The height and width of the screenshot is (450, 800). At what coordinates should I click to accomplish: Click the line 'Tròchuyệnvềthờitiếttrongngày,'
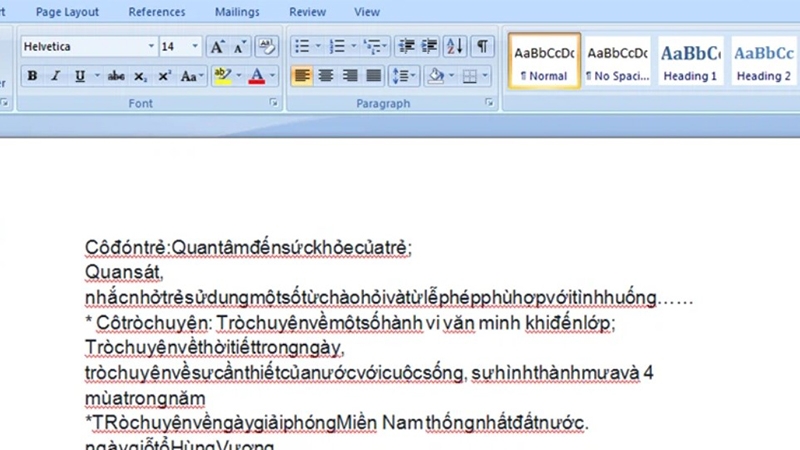[x=215, y=348]
